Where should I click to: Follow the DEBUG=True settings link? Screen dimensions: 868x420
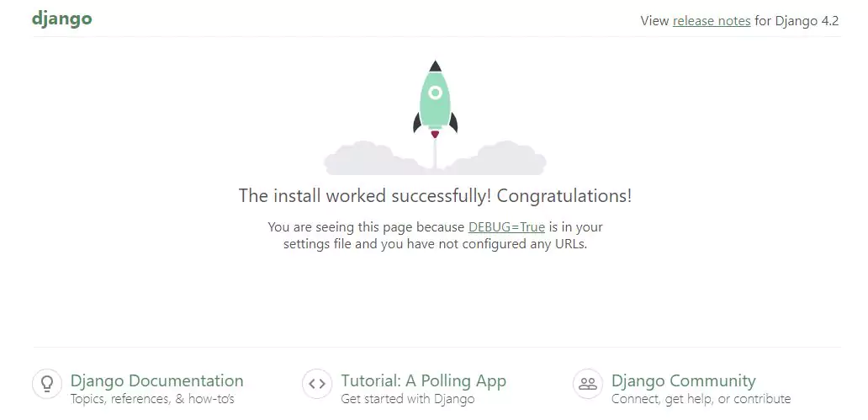506,226
